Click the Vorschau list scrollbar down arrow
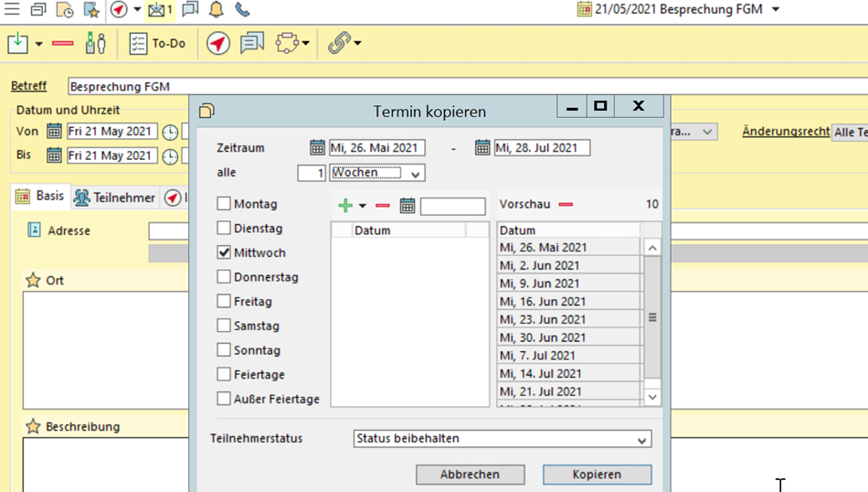This screenshot has height=492, width=868. pyautogui.click(x=652, y=397)
